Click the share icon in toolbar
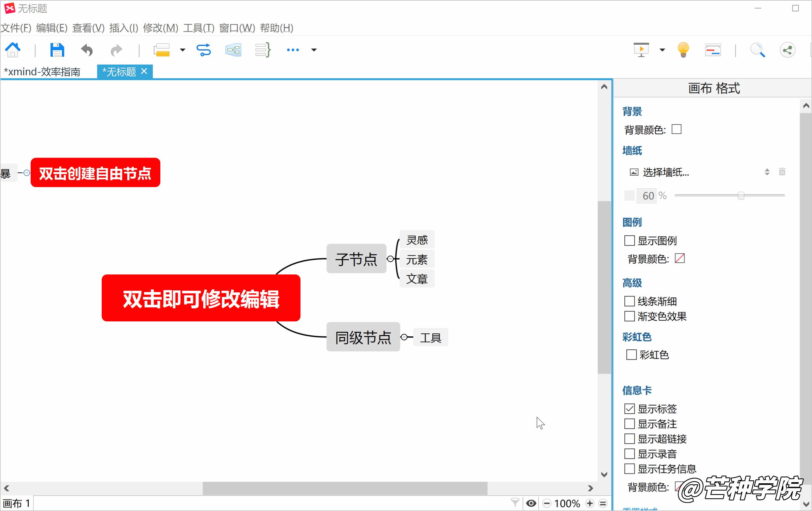 tap(787, 50)
